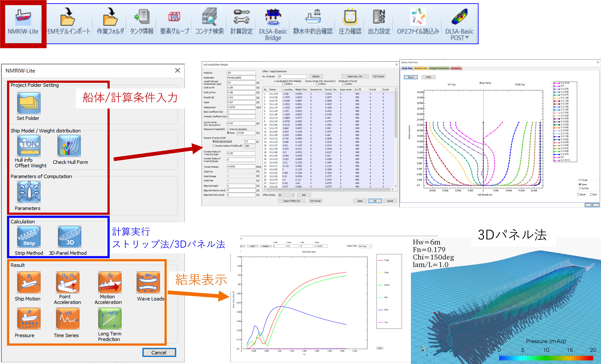Select Same X-Y Scale option
This screenshot has height=364, width=601.
click(x=580, y=185)
